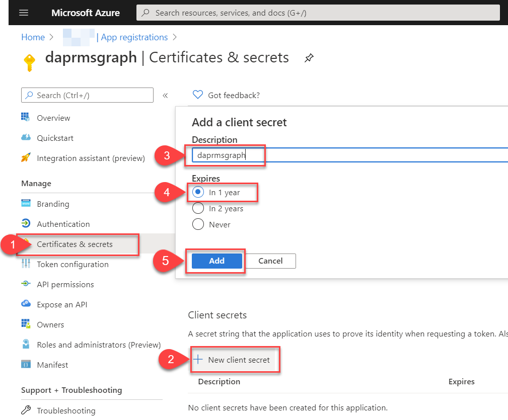
Task: Click the yellow key app icon
Action: (x=30, y=62)
